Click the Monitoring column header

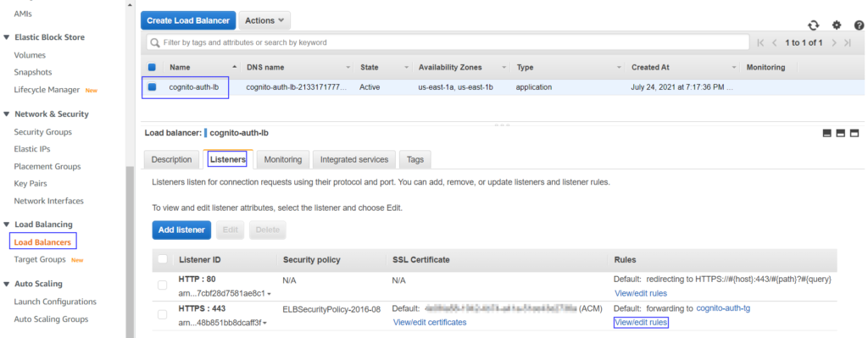pos(765,67)
